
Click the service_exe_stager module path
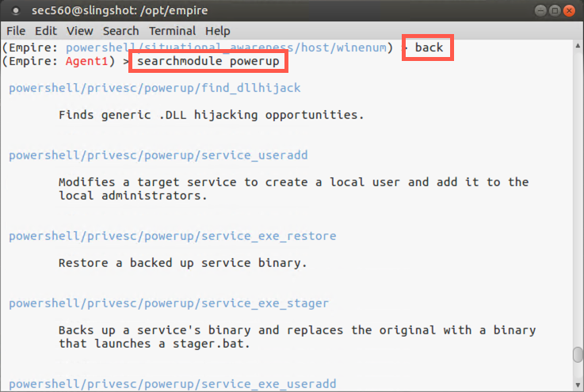point(169,303)
